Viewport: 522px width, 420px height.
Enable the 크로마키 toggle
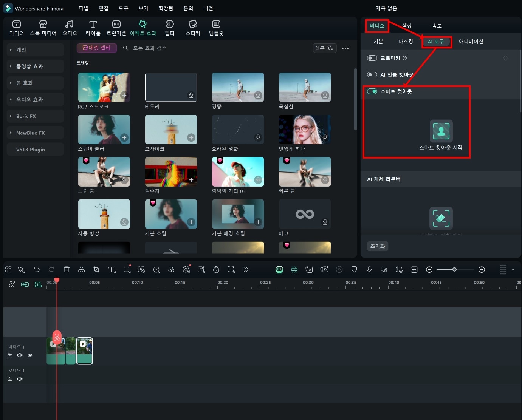point(372,58)
